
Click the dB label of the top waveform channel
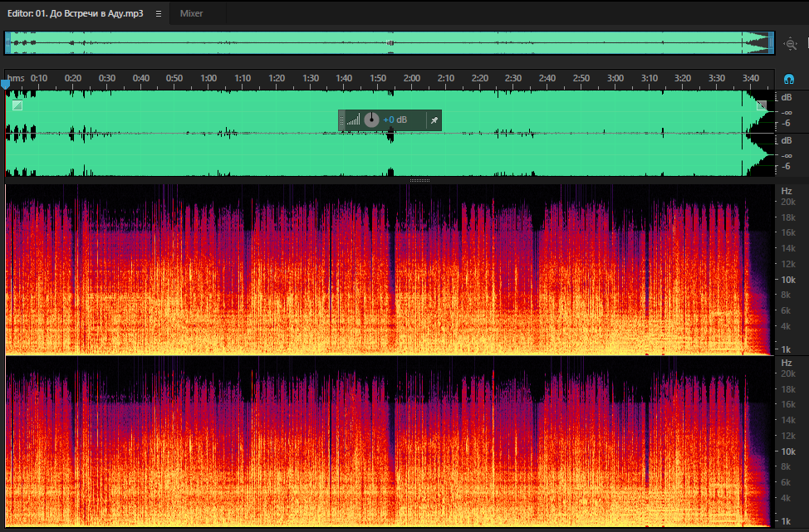[787, 97]
